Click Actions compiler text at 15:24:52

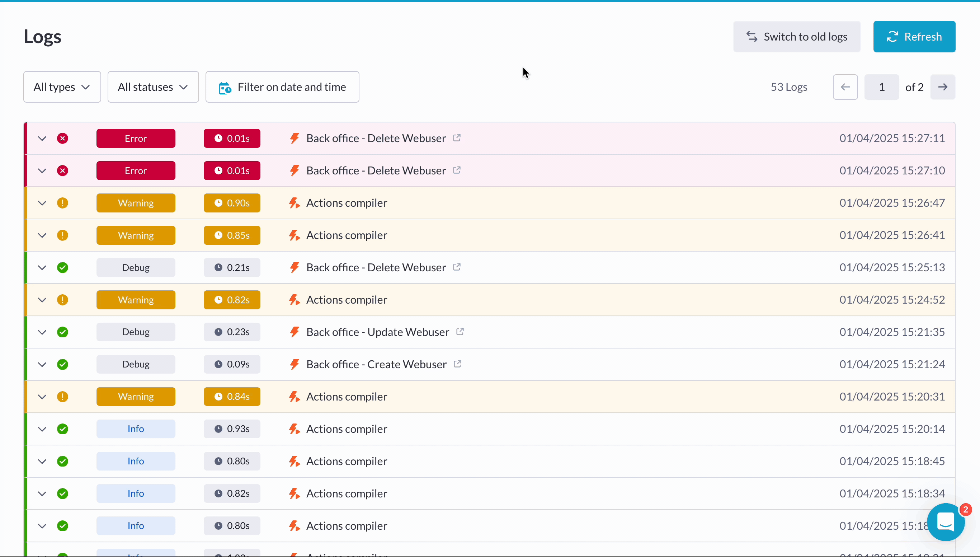pos(347,300)
